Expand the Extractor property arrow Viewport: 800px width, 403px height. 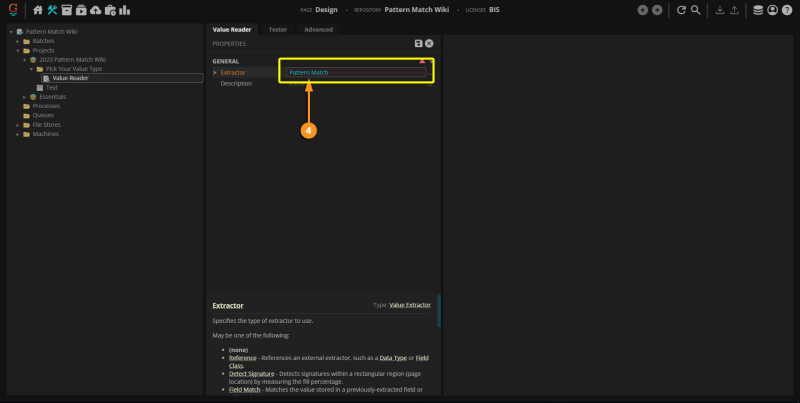215,72
